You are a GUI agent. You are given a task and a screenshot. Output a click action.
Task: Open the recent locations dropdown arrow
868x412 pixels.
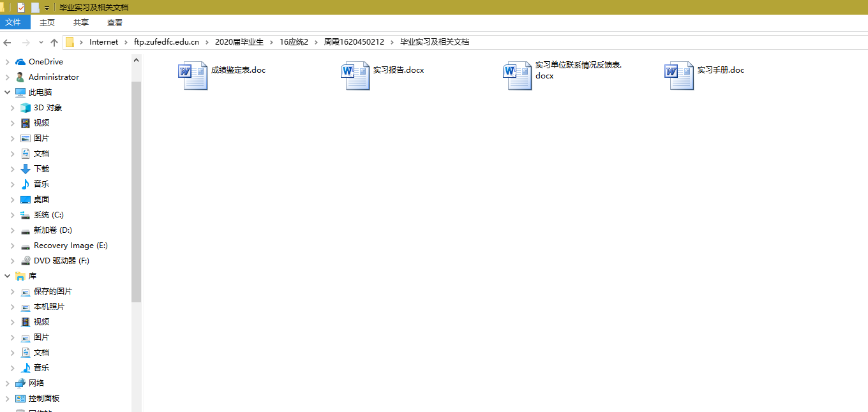click(41, 42)
